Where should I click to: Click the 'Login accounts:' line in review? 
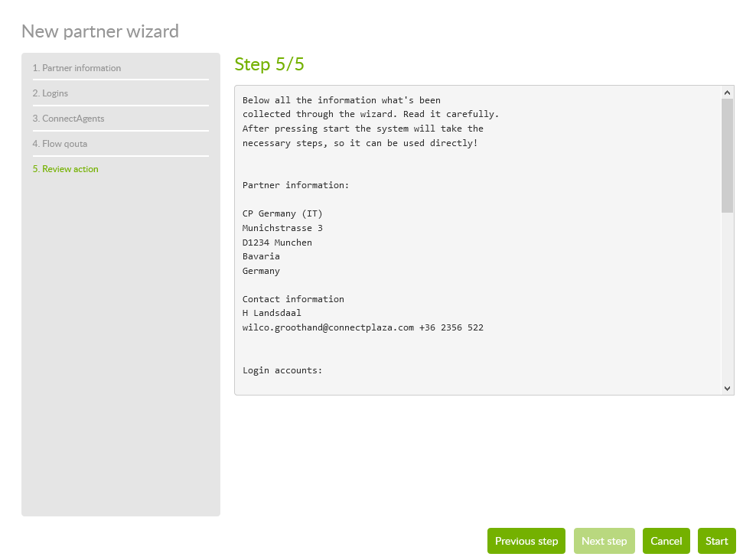(282, 370)
